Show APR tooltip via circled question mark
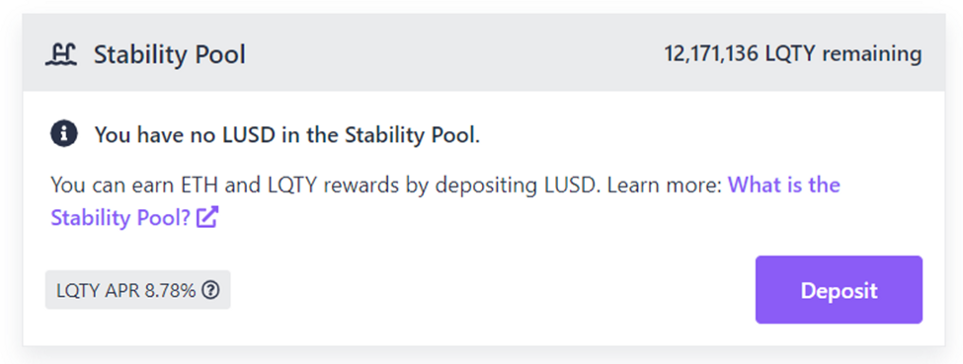963x364 pixels. 211,290
